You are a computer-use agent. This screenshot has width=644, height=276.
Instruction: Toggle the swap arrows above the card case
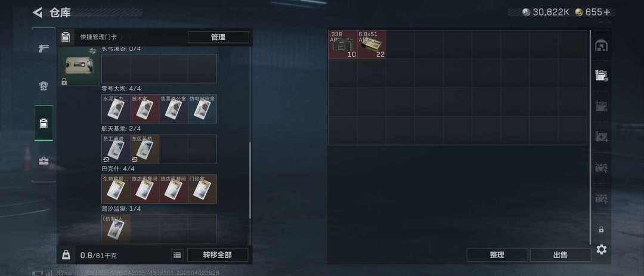92,51
